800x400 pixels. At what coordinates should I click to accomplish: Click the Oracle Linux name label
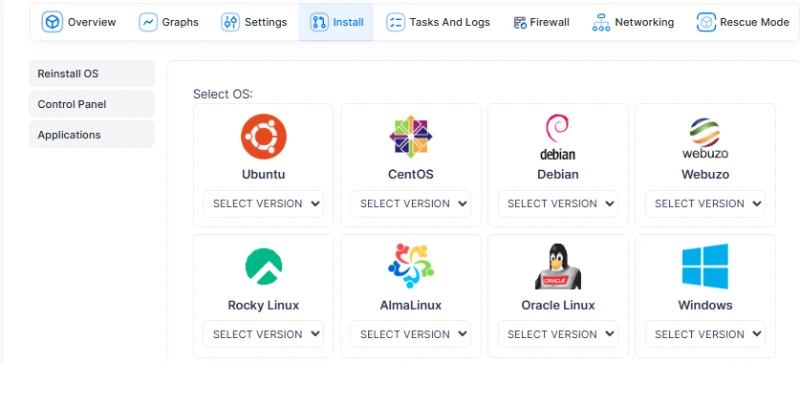[x=558, y=305]
